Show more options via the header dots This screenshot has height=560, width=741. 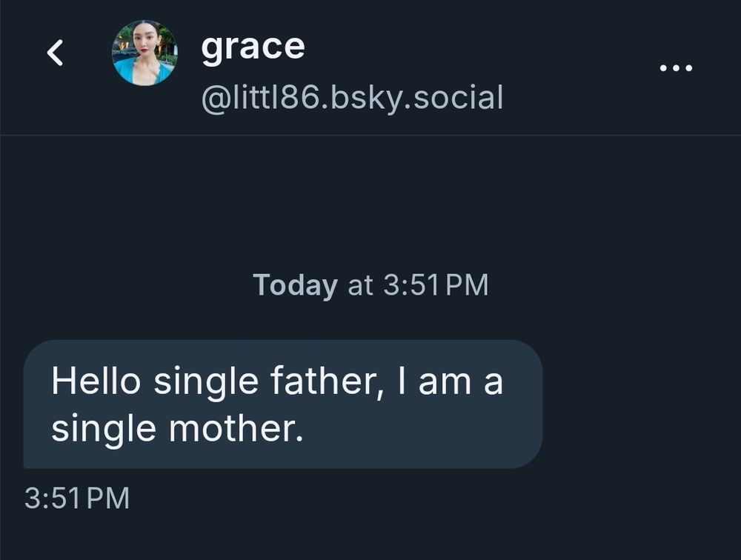(x=676, y=68)
